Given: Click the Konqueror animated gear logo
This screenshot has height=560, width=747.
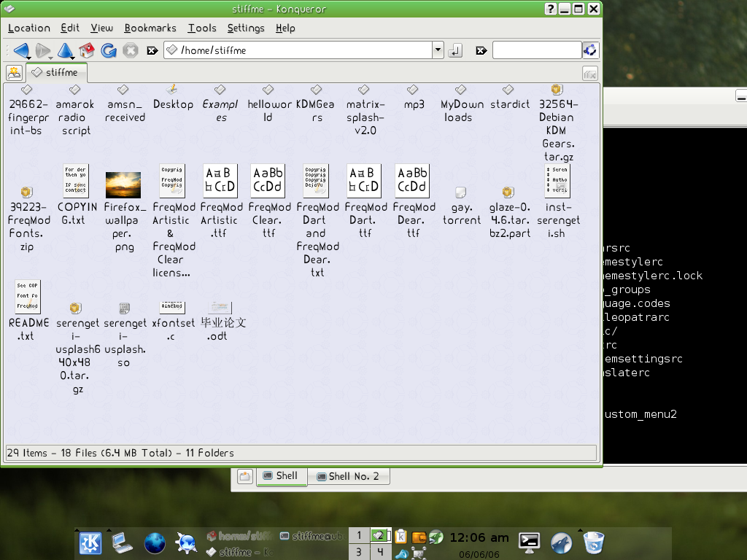Looking at the screenshot, I should 590,50.
